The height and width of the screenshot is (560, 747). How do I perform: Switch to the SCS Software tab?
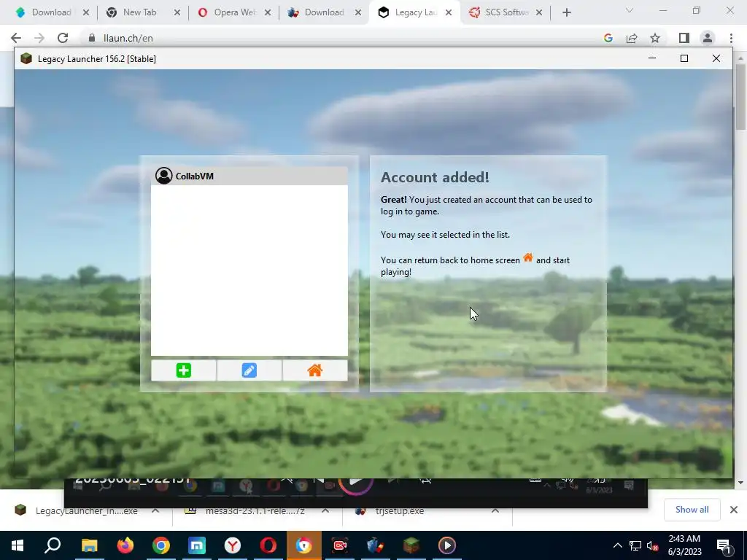pyautogui.click(x=499, y=12)
